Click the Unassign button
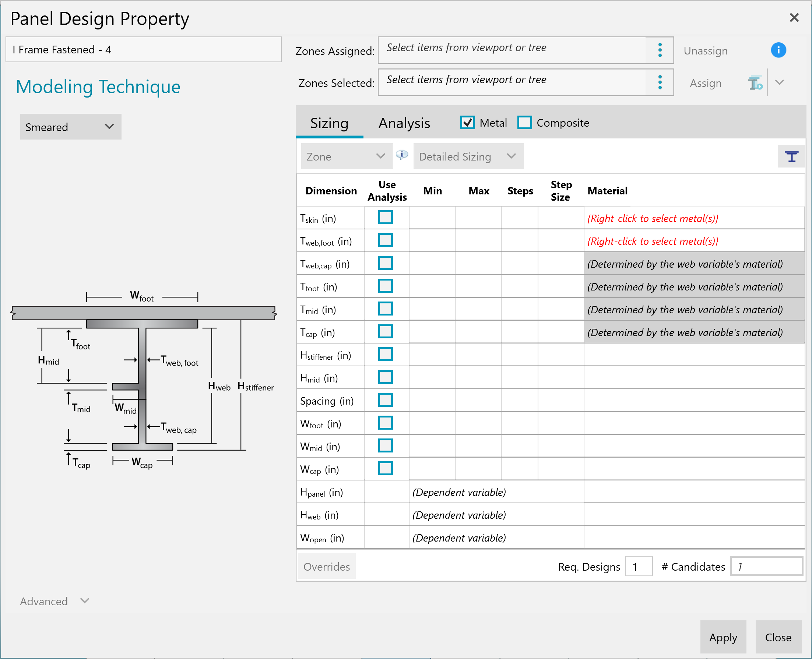Viewport: 812px width, 659px height. pyautogui.click(x=705, y=51)
